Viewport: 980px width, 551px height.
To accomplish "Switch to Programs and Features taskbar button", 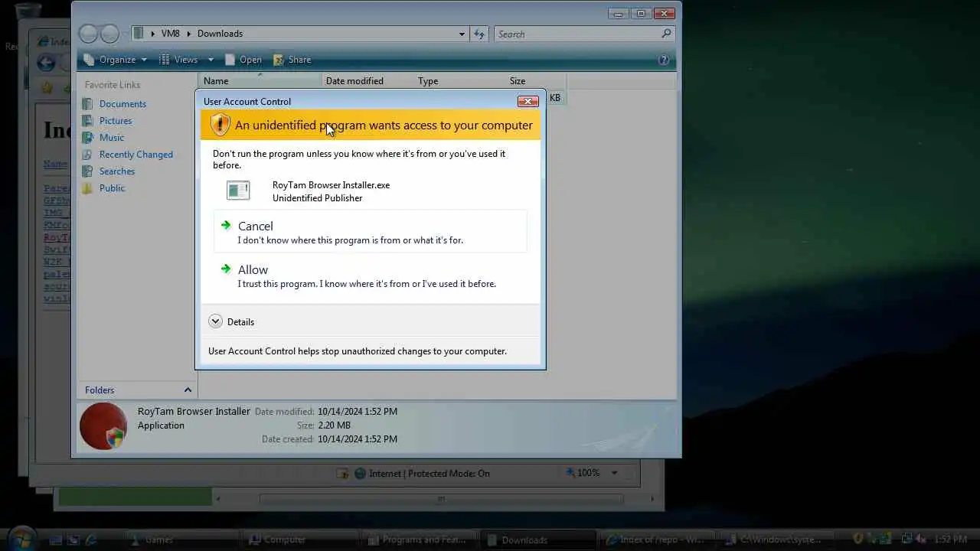I will [x=417, y=540].
